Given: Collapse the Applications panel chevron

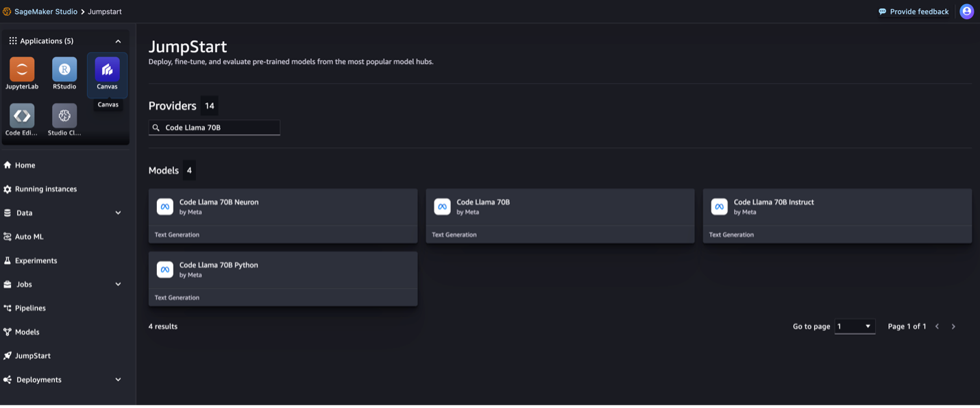Looking at the screenshot, I should coord(118,41).
